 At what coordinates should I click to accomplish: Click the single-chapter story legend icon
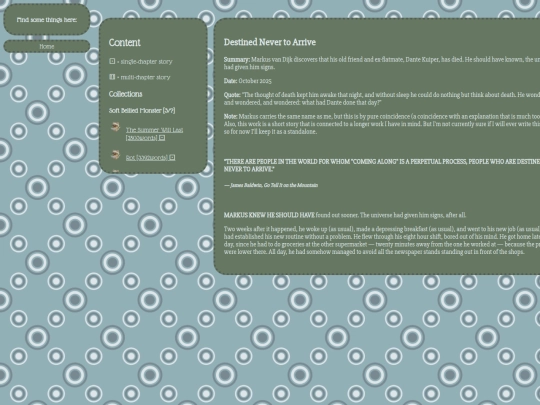pyautogui.click(x=112, y=61)
